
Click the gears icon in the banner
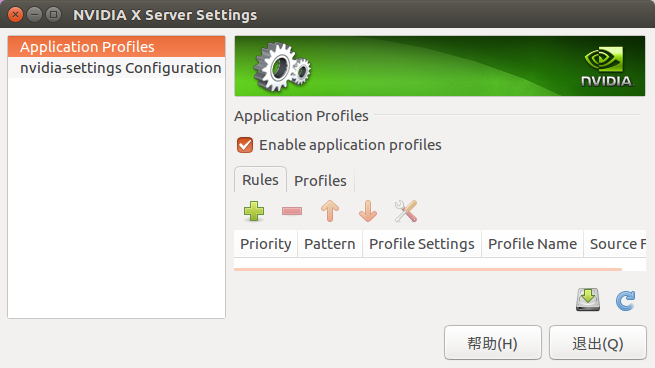(x=282, y=67)
